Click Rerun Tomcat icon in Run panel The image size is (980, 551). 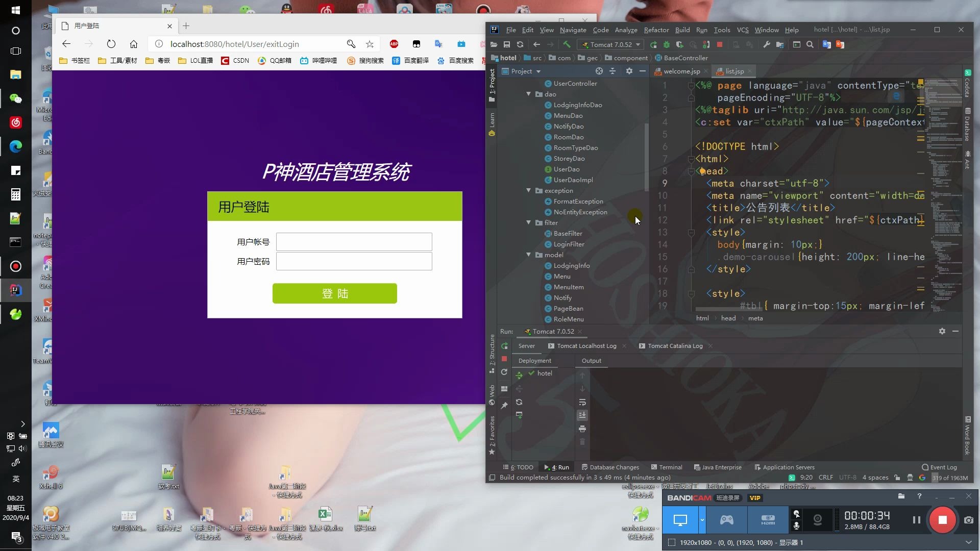tap(504, 346)
